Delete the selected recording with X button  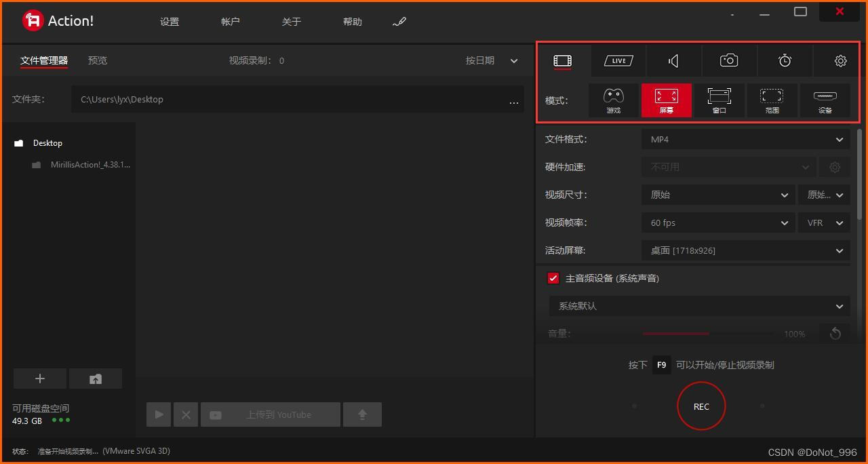tap(186, 414)
